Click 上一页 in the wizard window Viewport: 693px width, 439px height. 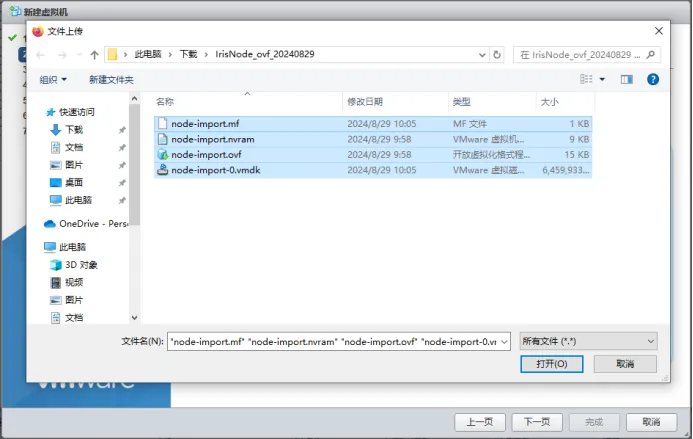click(480, 422)
